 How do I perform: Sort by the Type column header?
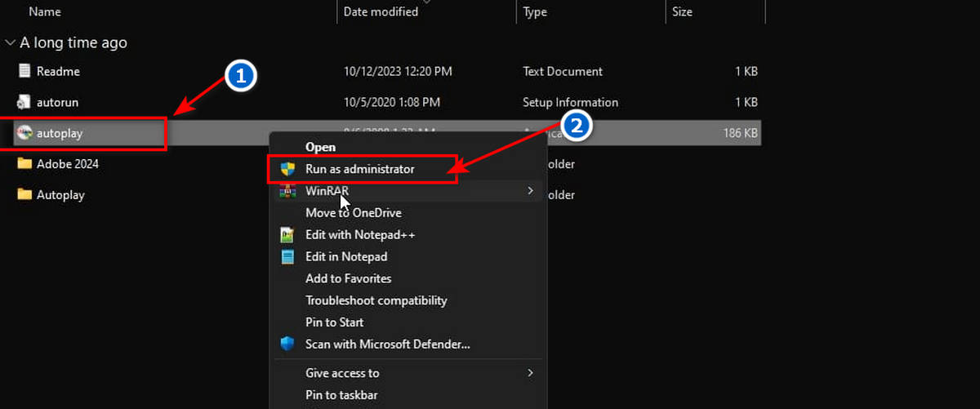coord(535,11)
